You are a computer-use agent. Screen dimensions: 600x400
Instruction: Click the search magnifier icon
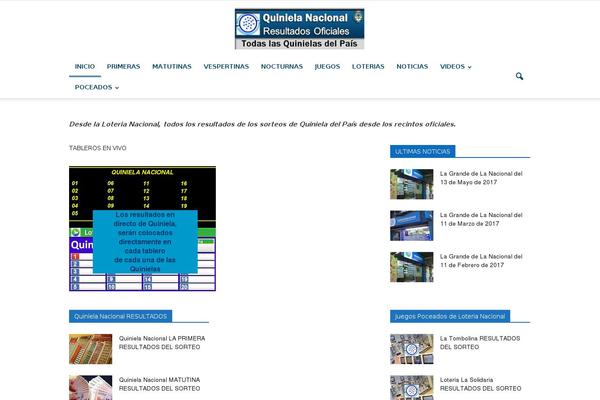(519, 76)
